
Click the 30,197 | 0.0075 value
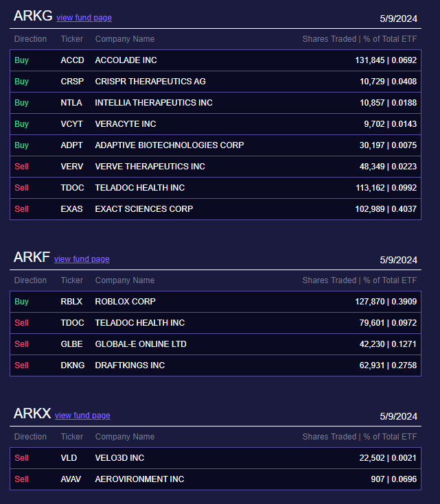[389, 145]
